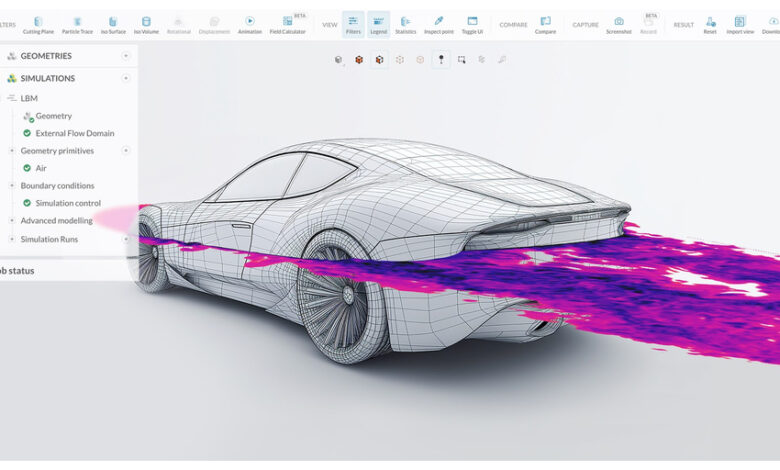Expand the Geometry primitives node
Screen dimensions: 780x470
click(x=12, y=151)
